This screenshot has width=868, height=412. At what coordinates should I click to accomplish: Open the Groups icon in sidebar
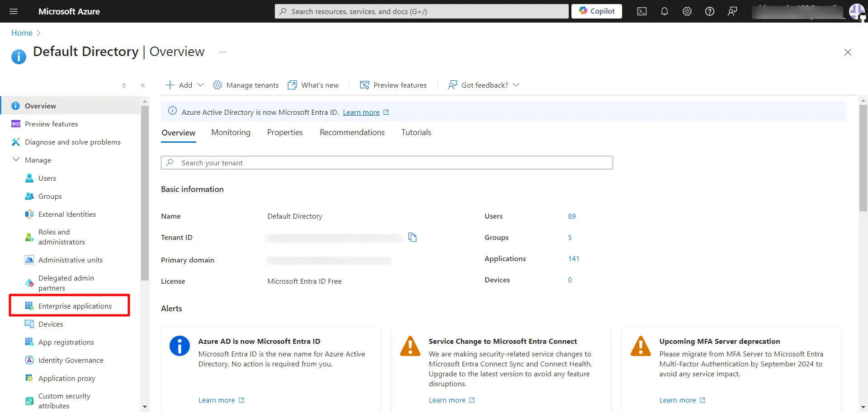tap(29, 196)
